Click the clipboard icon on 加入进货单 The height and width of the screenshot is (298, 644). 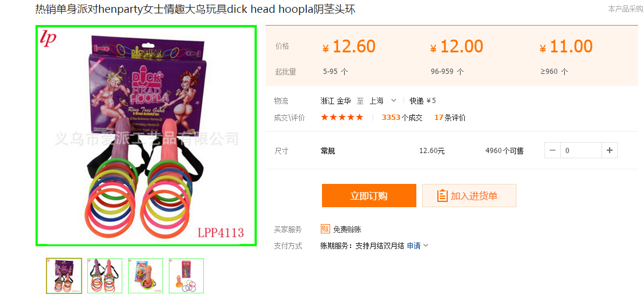click(x=442, y=196)
